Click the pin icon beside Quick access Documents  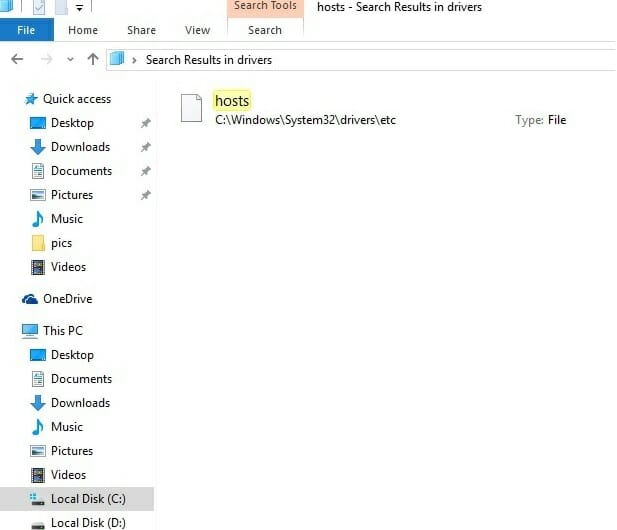pyautogui.click(x=146, y=171)
